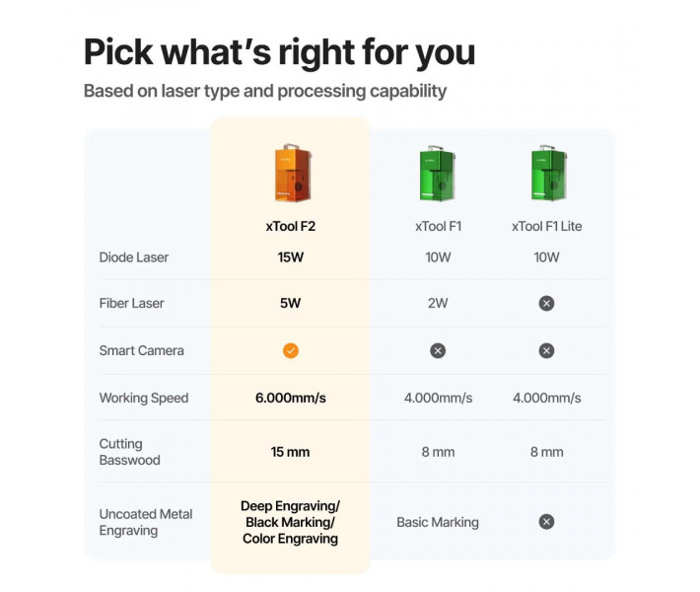Image resolution: width=700 pixels, height=592 pixels.
Task: Select the xTool F2 column title
Action: (291, 226)
